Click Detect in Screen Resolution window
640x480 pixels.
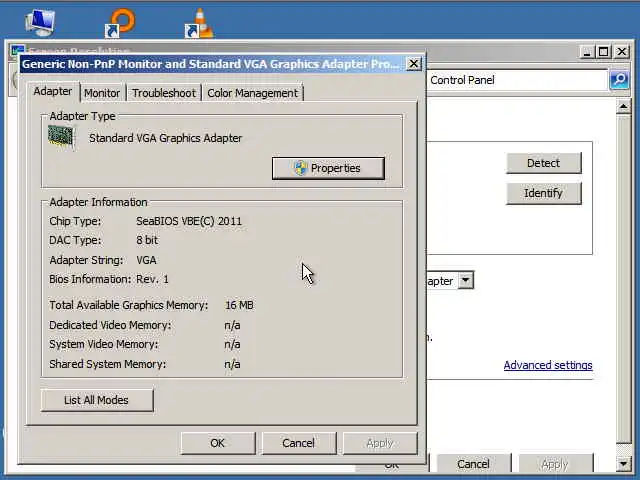click(544, 163)
